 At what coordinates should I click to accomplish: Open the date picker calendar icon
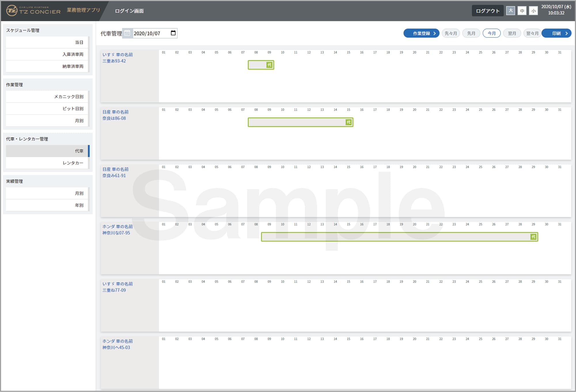(173, 33)
